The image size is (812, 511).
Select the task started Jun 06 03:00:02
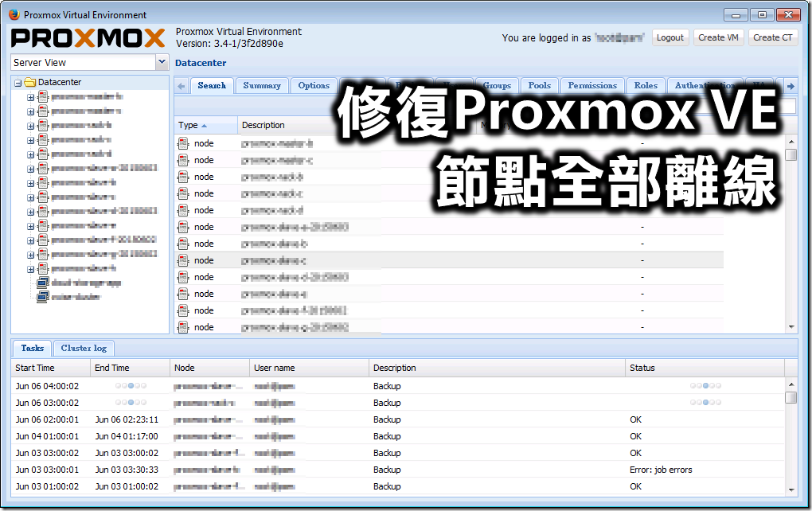pyautogui.click(x=398, y=403)
